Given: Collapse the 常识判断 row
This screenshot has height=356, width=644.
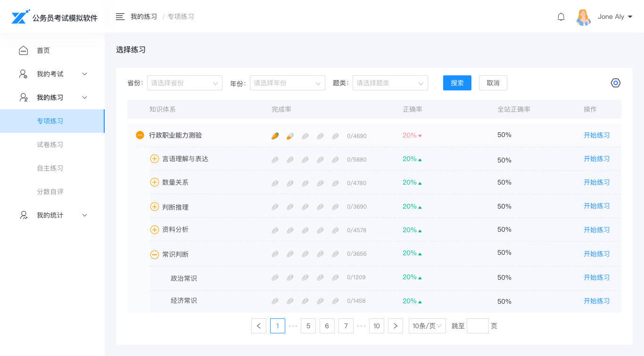Looking at the screenshot, I should tap(154, 254).
